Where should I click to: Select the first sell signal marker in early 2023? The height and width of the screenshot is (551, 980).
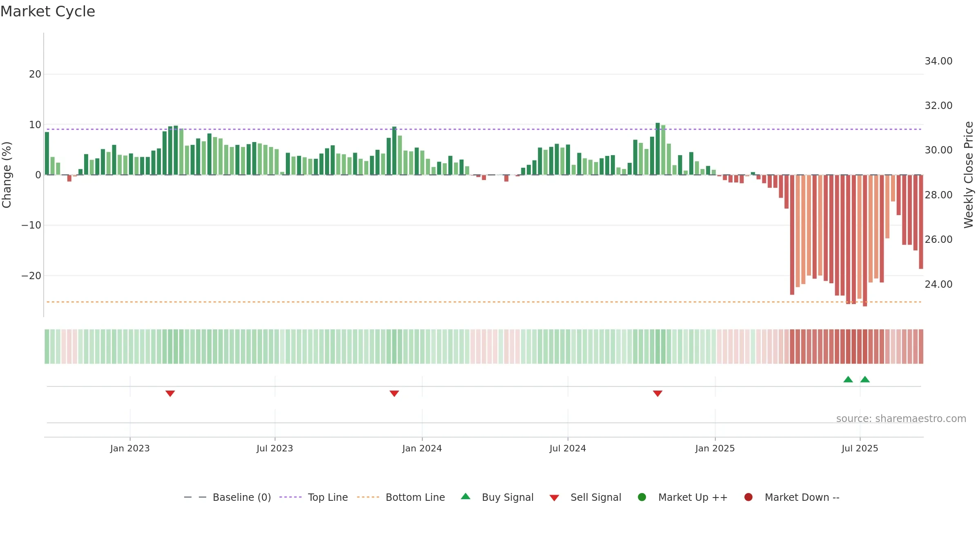coord(170,393)
